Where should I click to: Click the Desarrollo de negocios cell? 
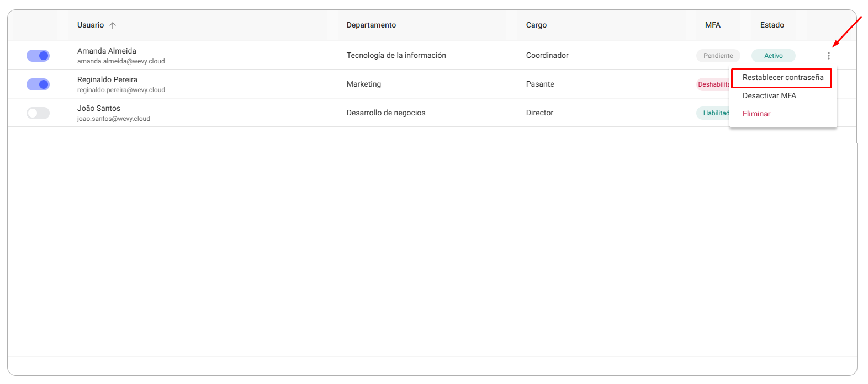pyautogui.click(x=386, y=113)
